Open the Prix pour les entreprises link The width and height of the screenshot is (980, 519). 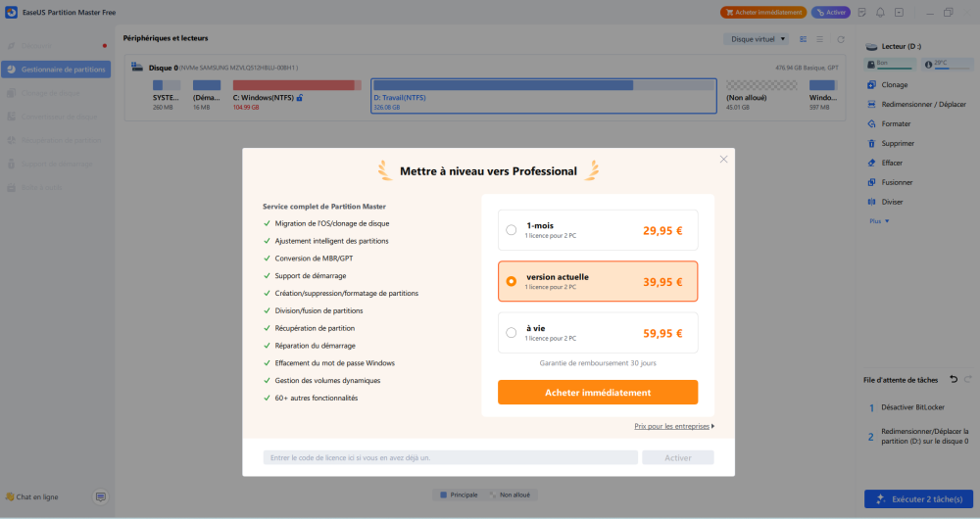[x=673, y=426]
